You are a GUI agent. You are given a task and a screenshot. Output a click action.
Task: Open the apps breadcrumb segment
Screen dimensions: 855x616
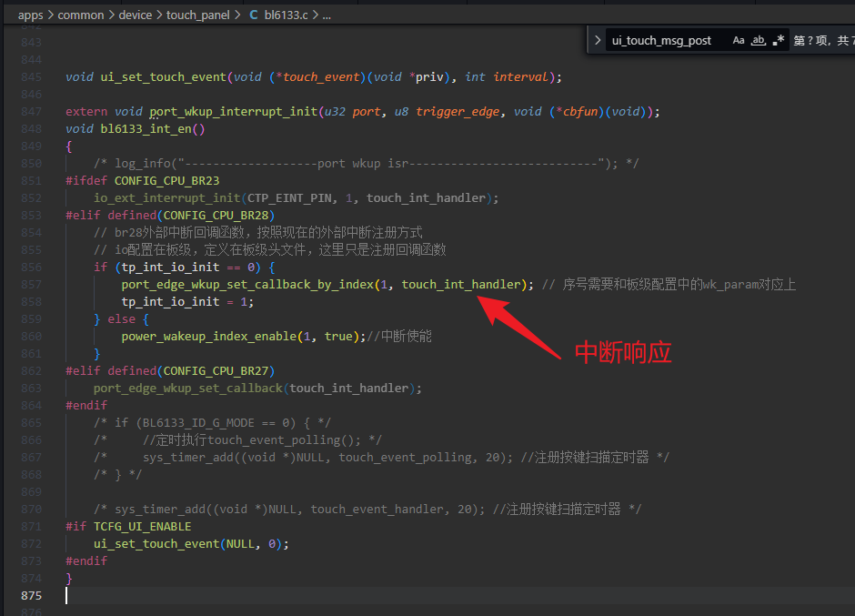pos(31,15)
